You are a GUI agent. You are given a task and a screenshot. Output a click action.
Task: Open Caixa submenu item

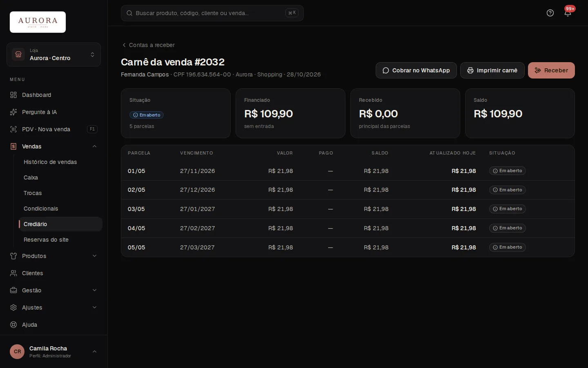point(60,177)
